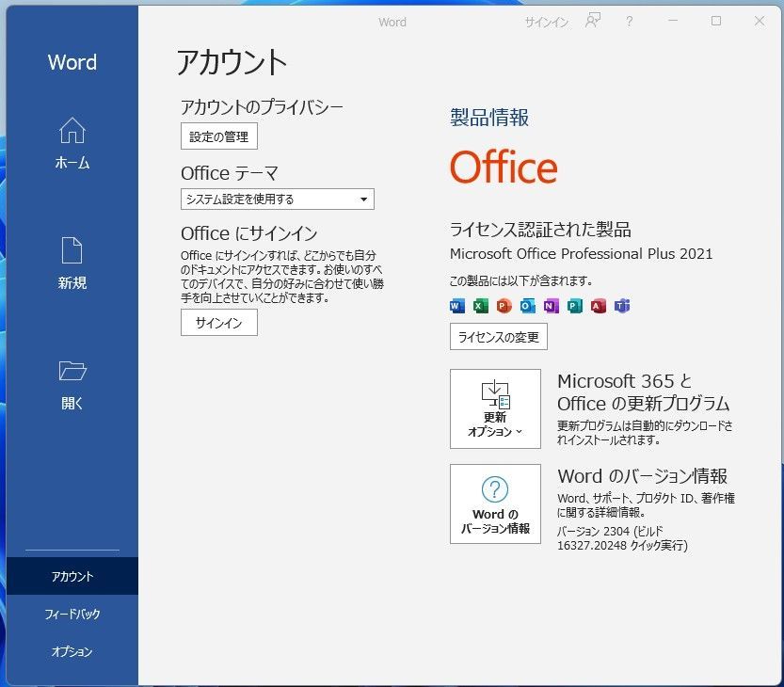Click the ライセンスの変更 button
784x687 pixels.
click(498, 336)
